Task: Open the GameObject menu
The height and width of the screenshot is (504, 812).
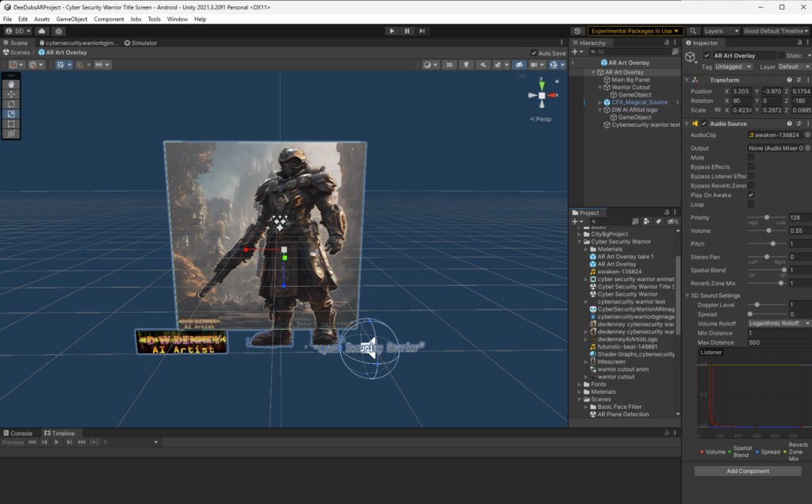Action: tap(71, 19)
